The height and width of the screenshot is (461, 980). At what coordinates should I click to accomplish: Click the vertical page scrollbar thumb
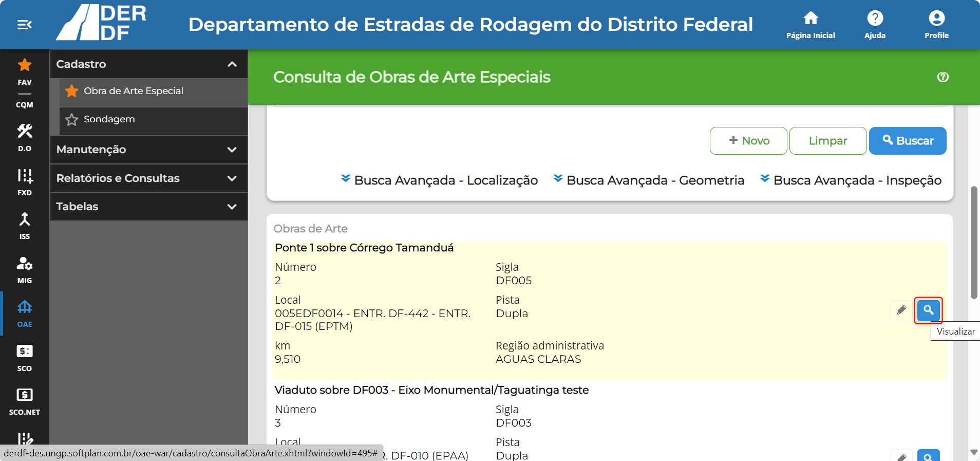(974, 243)
